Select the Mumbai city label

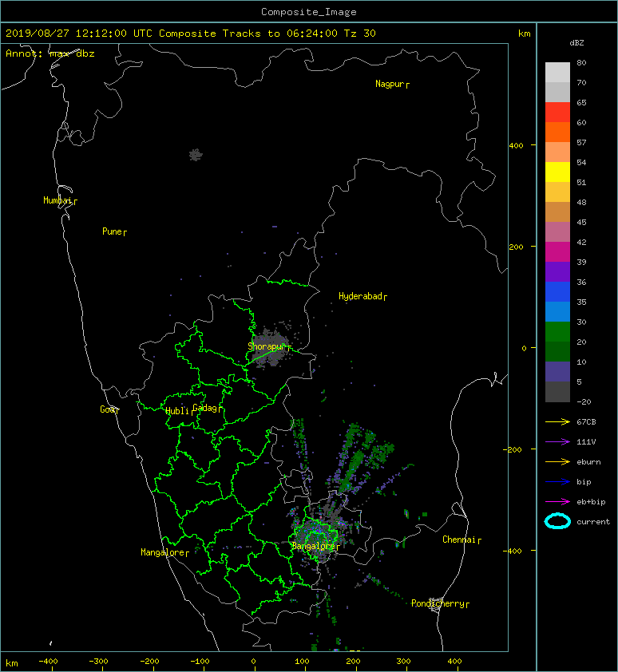(60, 200)
